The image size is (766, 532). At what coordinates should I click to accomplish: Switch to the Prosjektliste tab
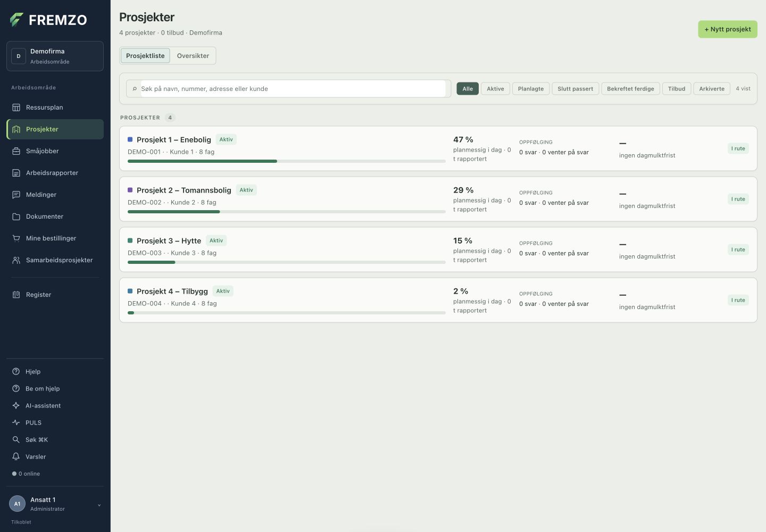click(x=145, y=56)
